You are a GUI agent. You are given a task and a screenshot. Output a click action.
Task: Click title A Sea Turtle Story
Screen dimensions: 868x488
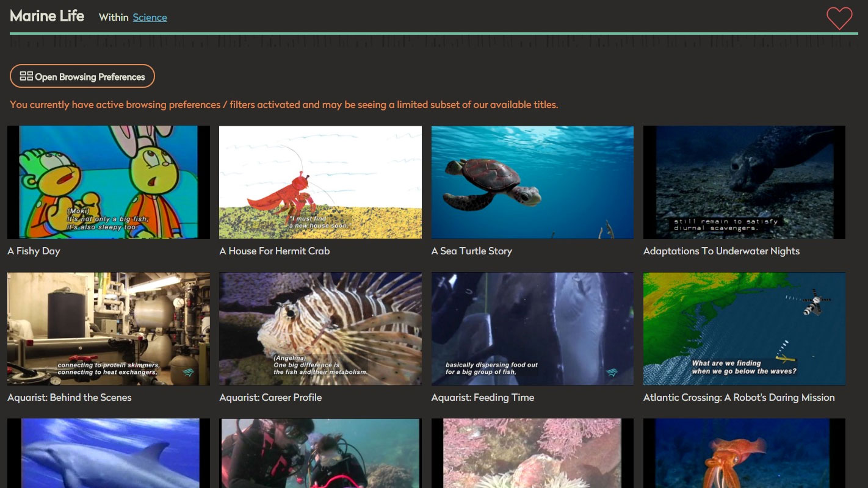pyautogui.click(x=472, y=251)
